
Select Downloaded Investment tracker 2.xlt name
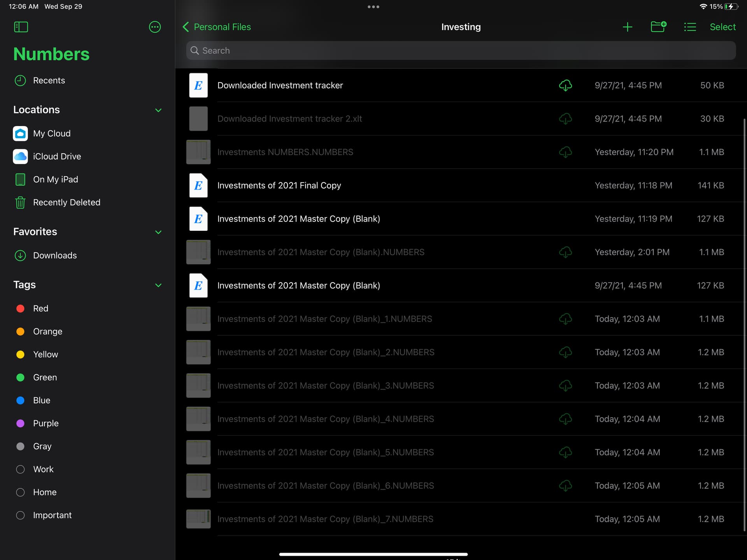click(289, 119)
